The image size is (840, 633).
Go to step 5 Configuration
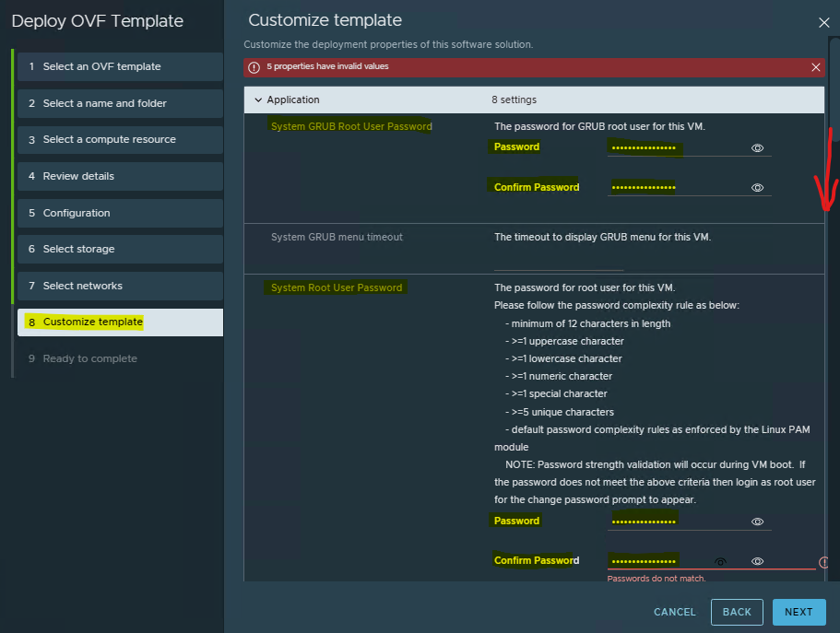coord(120,213)
